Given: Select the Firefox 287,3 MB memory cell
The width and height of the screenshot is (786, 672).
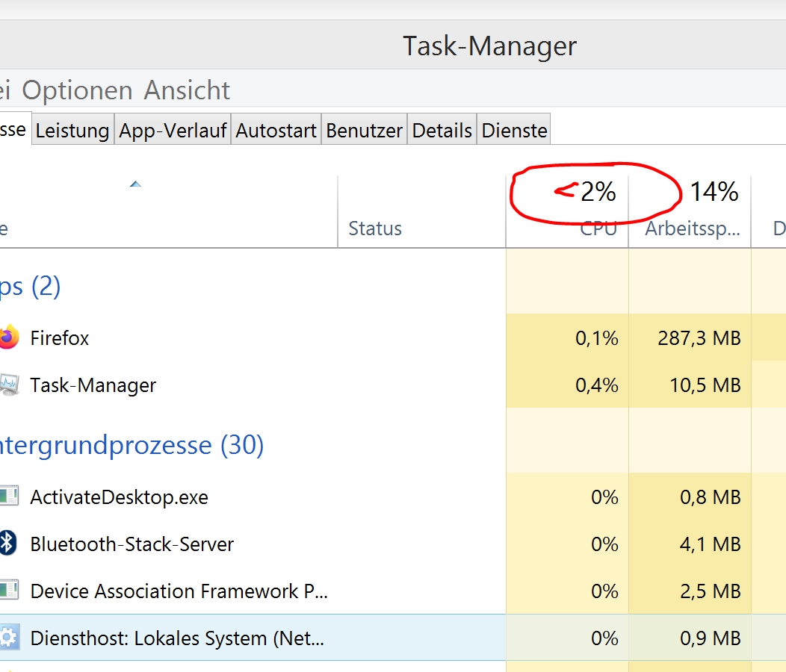Looking at the screenshot, I should point(699,338).
